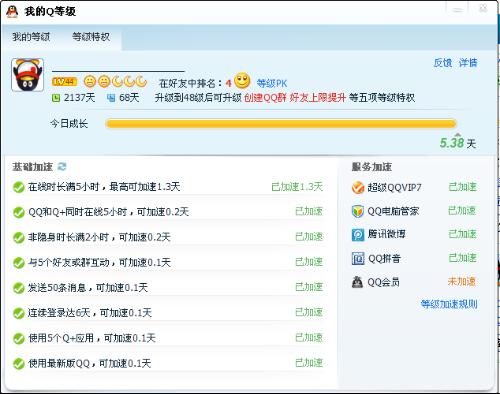Screen dimensions: 500x394
Task: Click the 反馈 link
Action: pos(443,63)
